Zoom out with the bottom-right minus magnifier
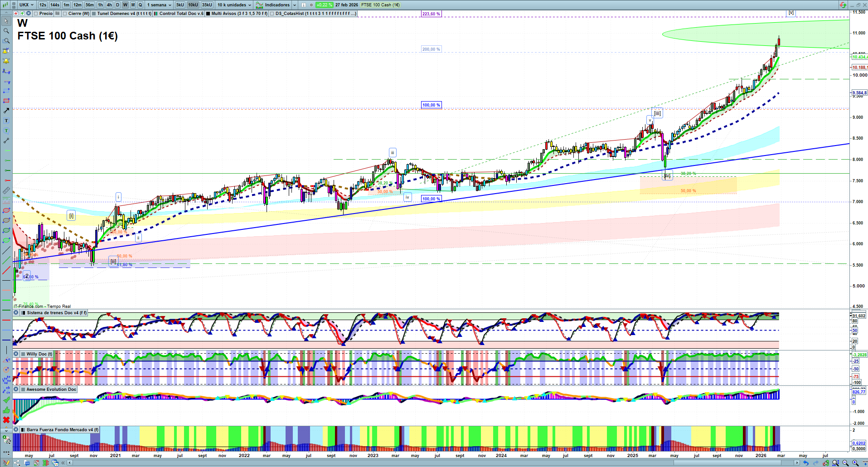 pyautogui.click(x=845, y=463)
